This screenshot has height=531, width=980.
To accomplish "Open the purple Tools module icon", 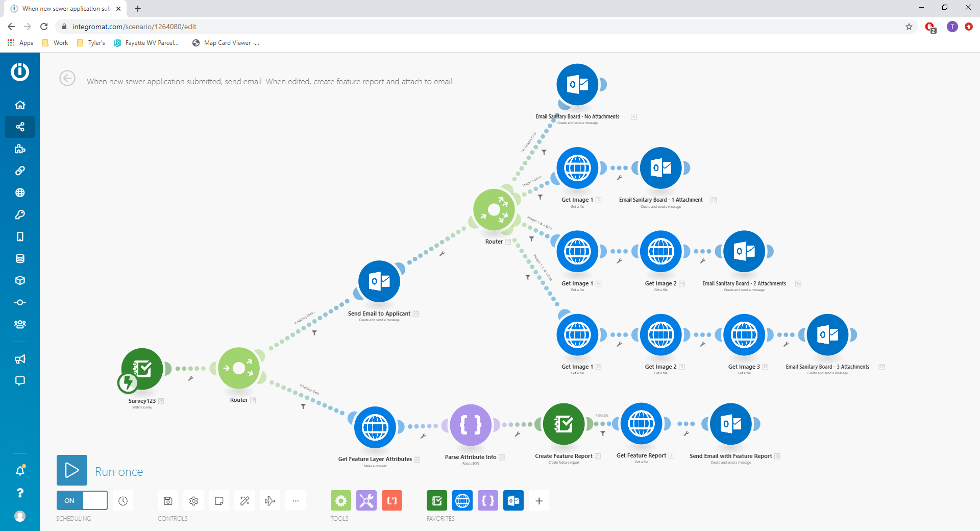I will (x=366, y=501).
